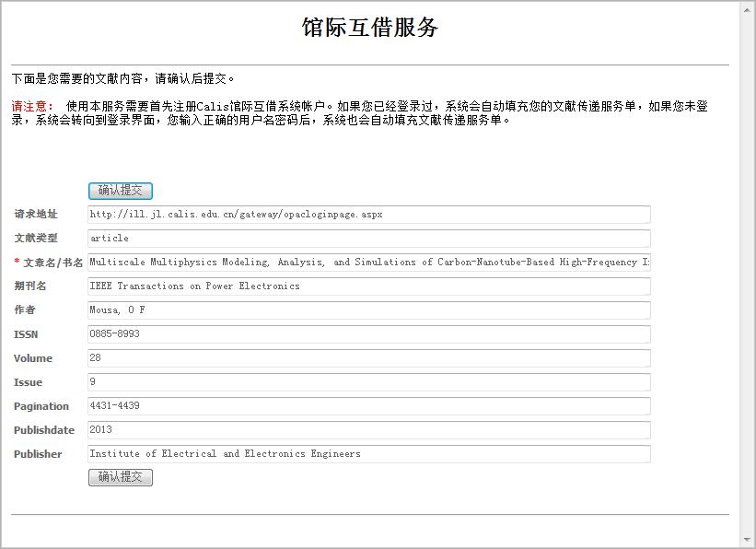Click the 文章名/书名 required field label
Screen dimensions: 756x549
tap(52, 263)
